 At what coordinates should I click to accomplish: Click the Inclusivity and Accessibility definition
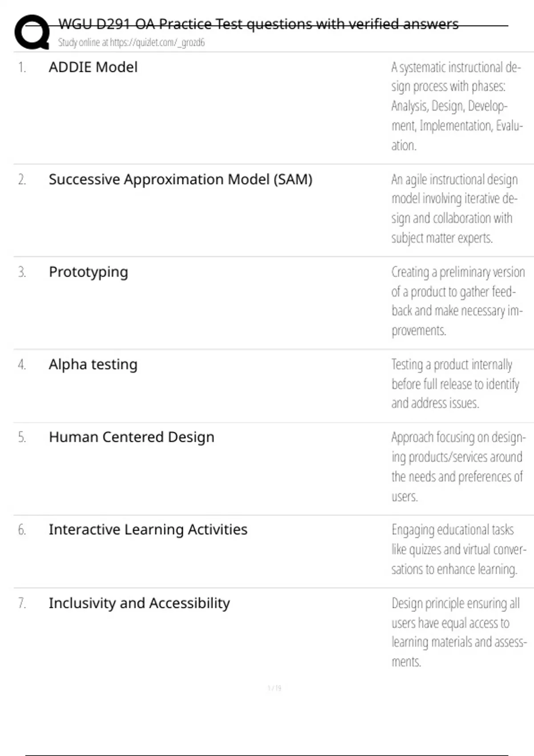tap(458, 632)
